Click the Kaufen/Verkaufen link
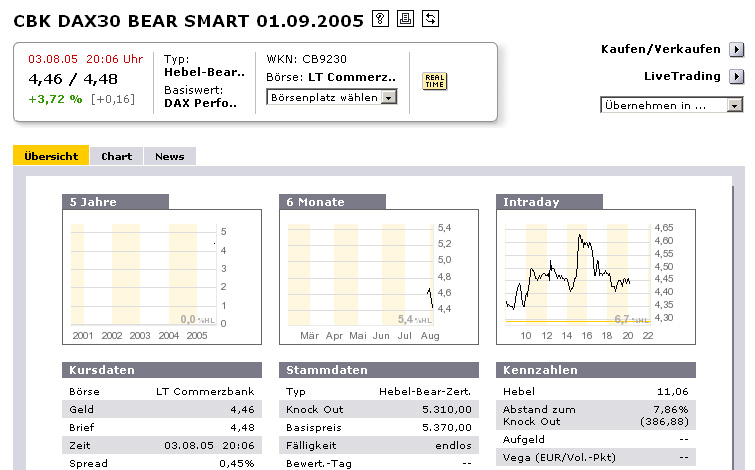Screen dimensions: 755x470 point(661,49)
